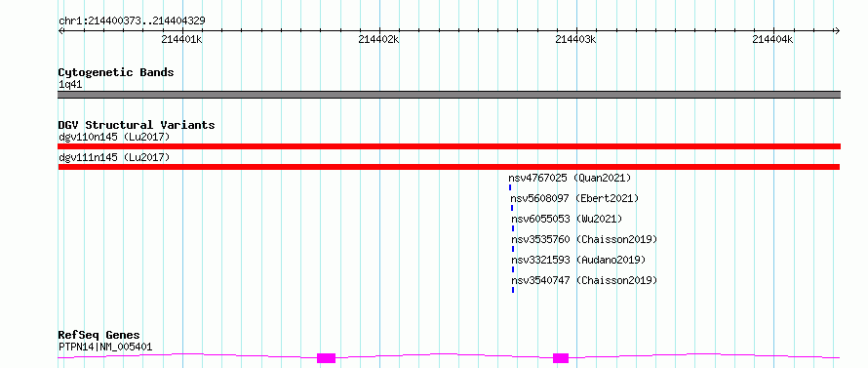The height and width of the screenshot is (368, 868).
Task: Click the chr1:214400373..214404329 coordinate label
Action: (132, 20)
